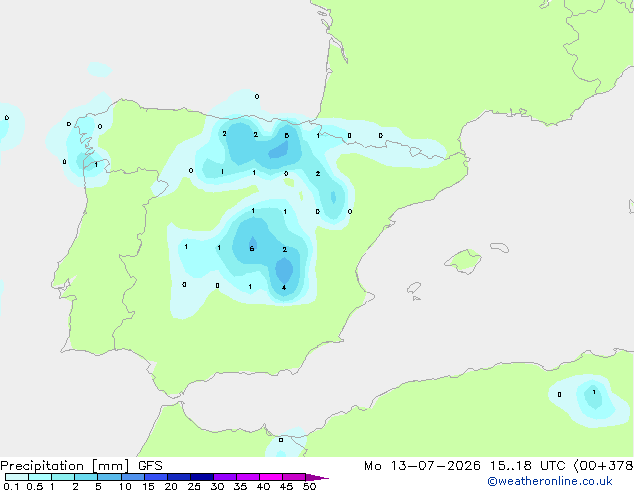This screenshot has width=634, height=490.
Task: Click the arrow tip above 50 in legend
Action: 318,477
